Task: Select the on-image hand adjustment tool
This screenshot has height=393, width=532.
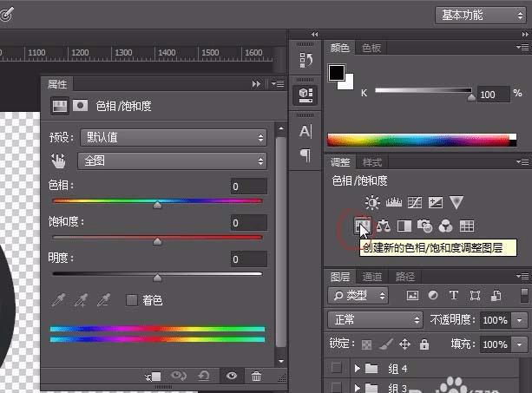Action: click(x=59, y=160)
